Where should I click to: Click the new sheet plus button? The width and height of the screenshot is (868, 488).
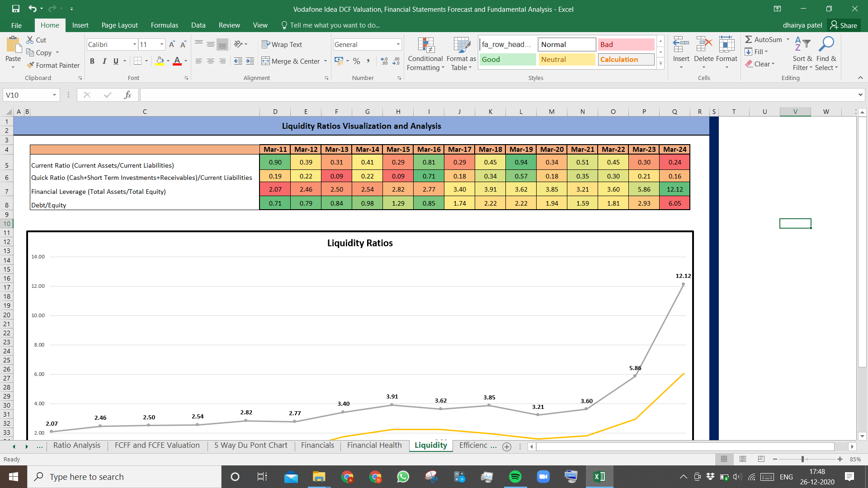click(x=507, y=446)
